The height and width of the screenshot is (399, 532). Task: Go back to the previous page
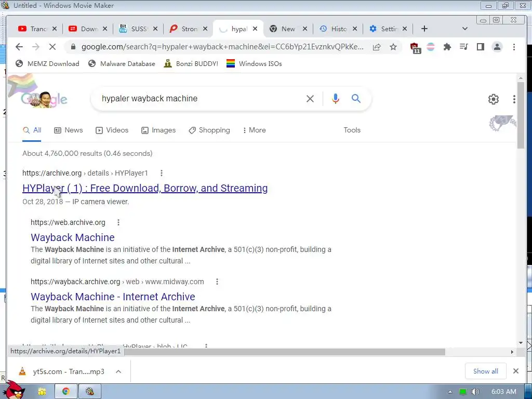[x=19, y=47]
